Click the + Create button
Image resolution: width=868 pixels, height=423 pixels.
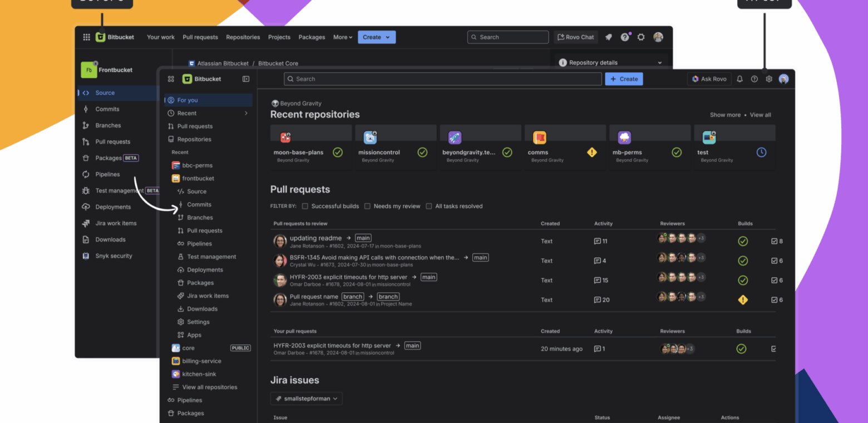pyautogui.click(x=624, y=78)
